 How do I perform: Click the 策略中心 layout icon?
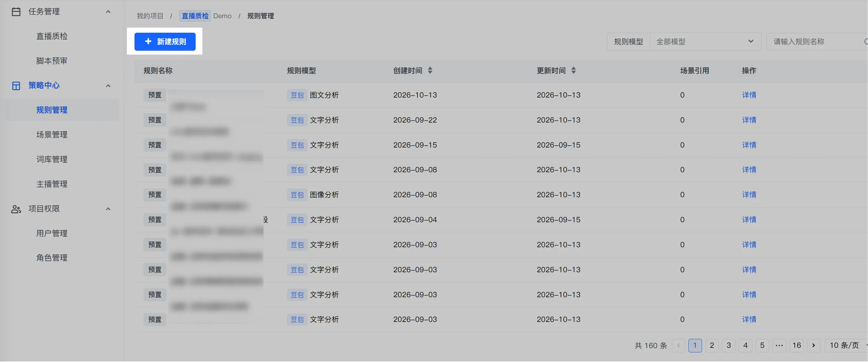(x=16, y=85)
